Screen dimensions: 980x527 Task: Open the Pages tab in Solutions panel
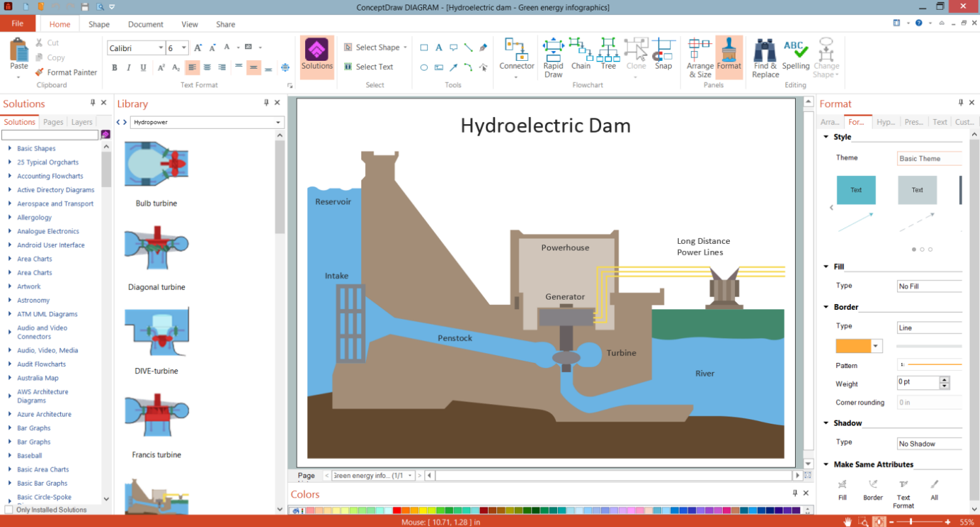click(x=54, y=122)
